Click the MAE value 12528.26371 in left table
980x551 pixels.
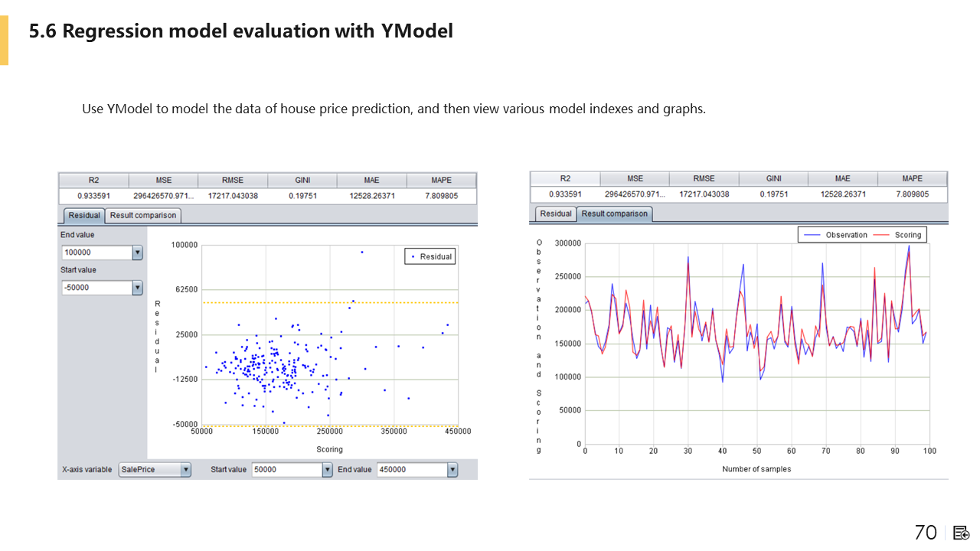pos(372,196)
